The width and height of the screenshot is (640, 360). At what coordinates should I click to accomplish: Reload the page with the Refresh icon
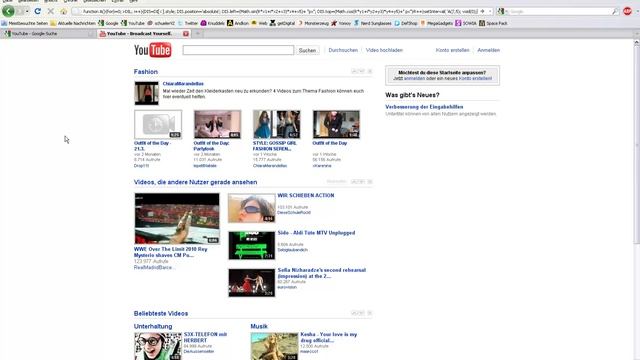38,11
